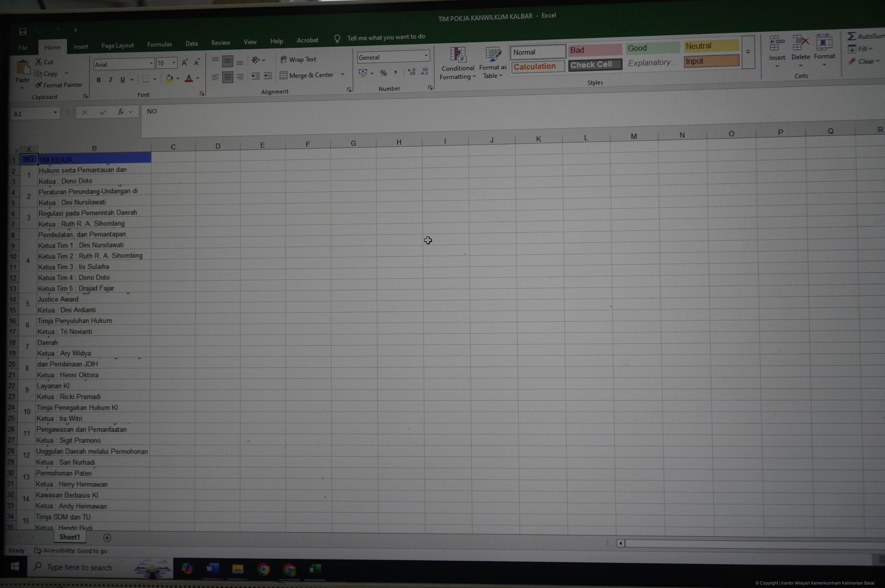The image size is (885, 588).
Task: Expand the cell styles gallery
Action: [x=748, y=52]
